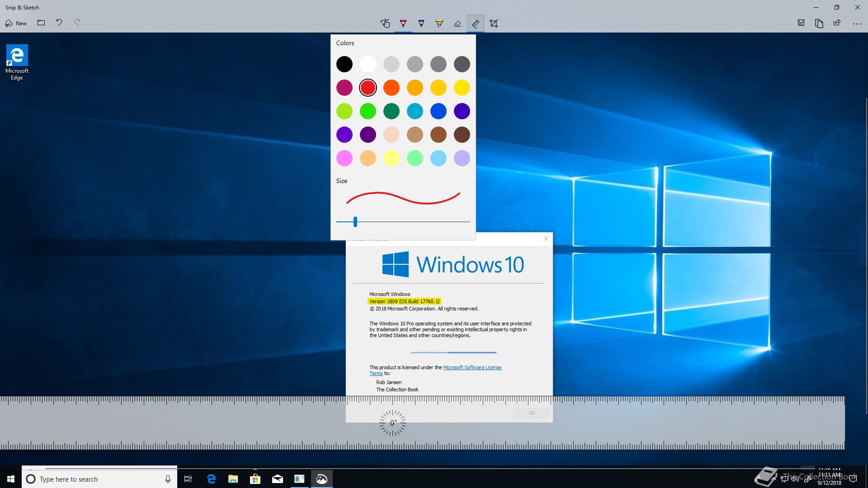Viewport: 868px width, 488px height.
Task: Pick the lime green color swatch
Action: 344,111
